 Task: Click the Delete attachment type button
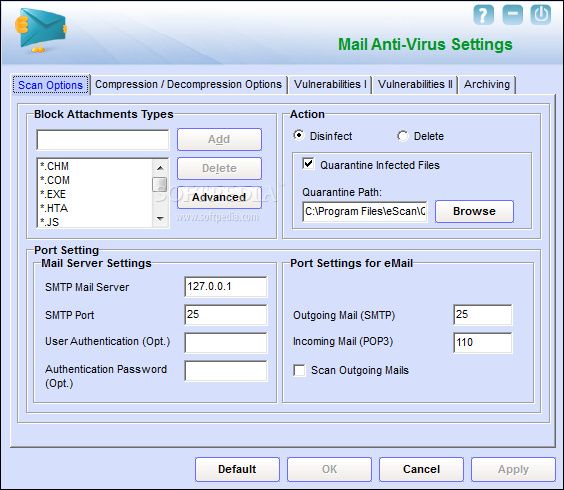(219, 168)
